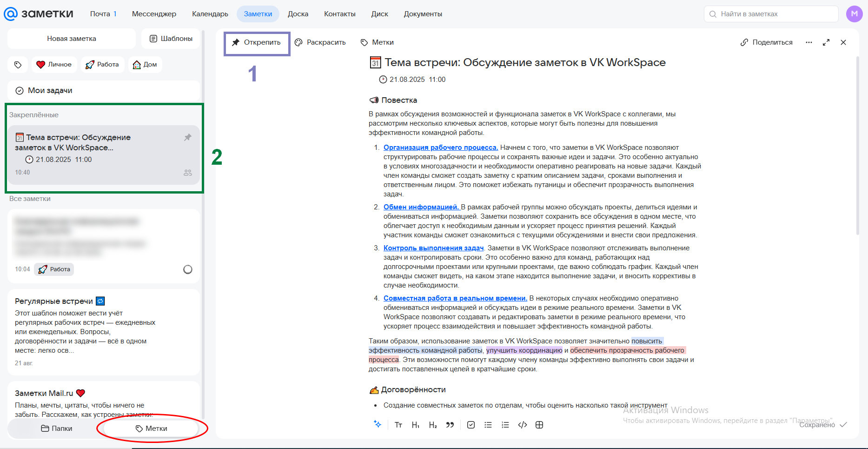Click the AI assistant sparkle icon
This screenshot has width=868, height=449.
click(378, 424)
